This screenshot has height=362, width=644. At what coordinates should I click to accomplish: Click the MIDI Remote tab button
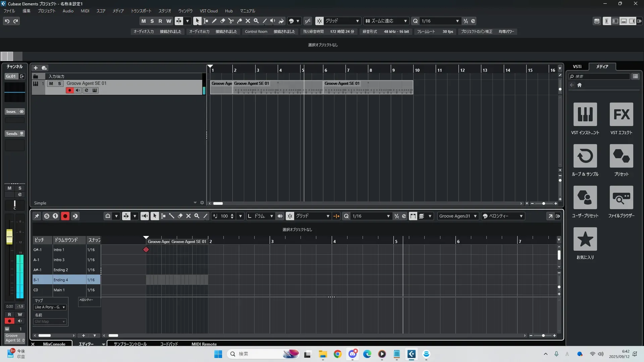coord(204,344)
